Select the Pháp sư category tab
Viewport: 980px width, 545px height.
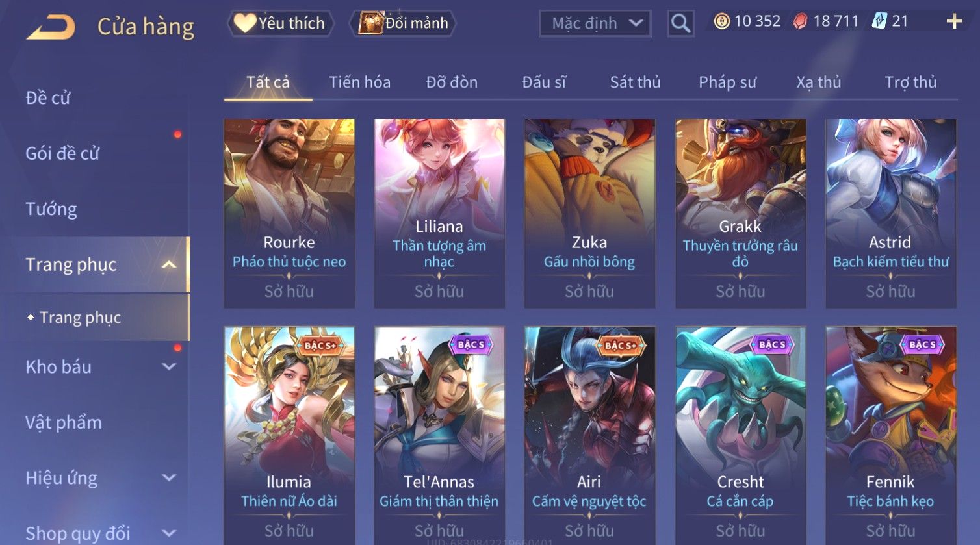[727, 82]
